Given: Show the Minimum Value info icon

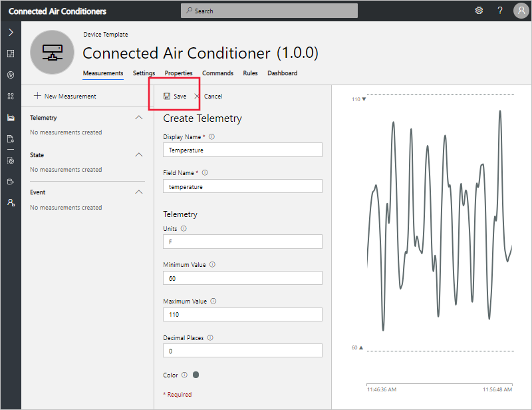Looking at the screenshot, I should click(212, 265).
